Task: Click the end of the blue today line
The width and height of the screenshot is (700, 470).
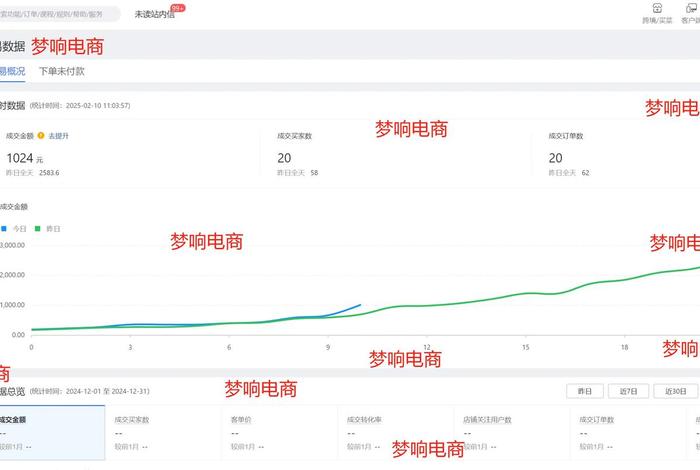Action: click(x=360, y=305)
